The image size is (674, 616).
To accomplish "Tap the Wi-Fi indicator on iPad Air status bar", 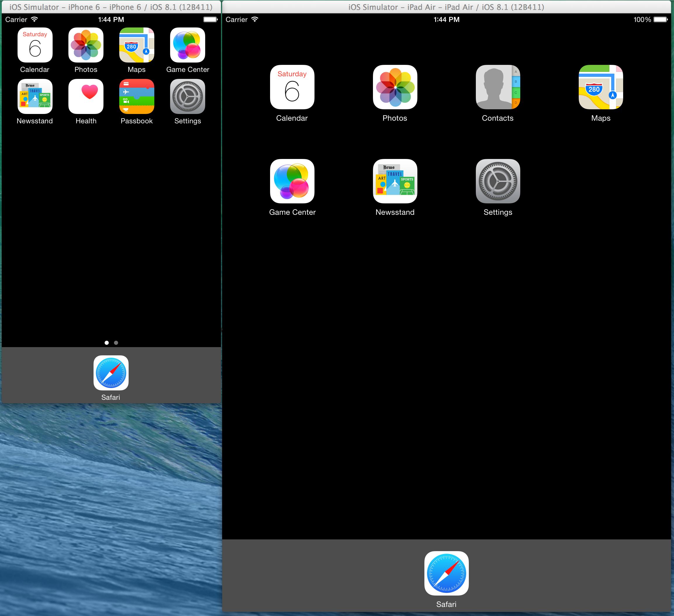I will 255,19.
